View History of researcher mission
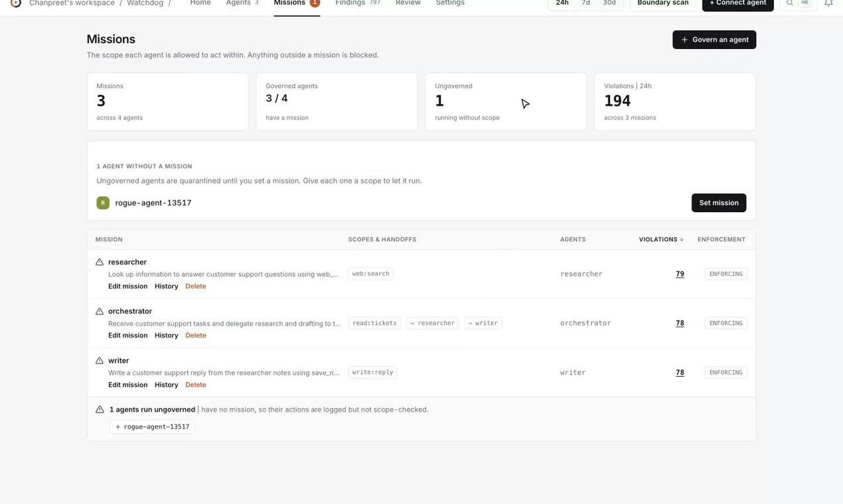The width and height of the screenshot is (843, 504). coord(166,286)
